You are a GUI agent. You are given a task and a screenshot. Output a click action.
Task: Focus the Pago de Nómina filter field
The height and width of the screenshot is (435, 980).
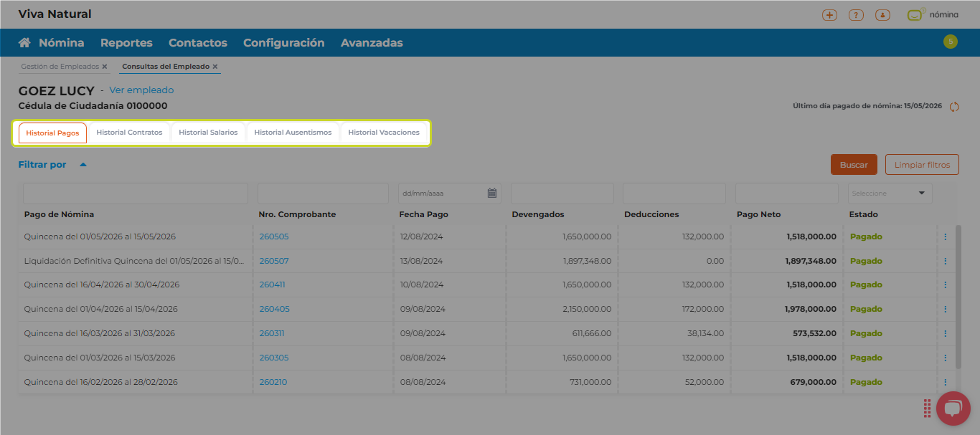point(136,193)
